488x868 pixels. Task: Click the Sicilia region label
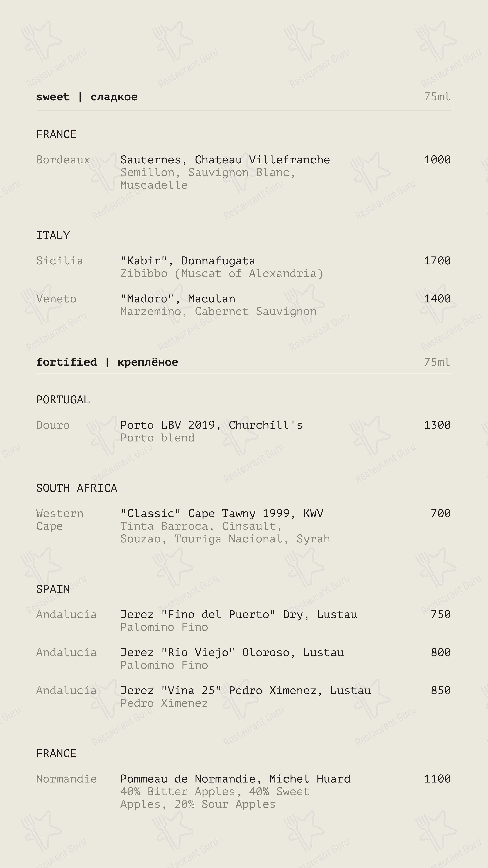click(60, 261)
